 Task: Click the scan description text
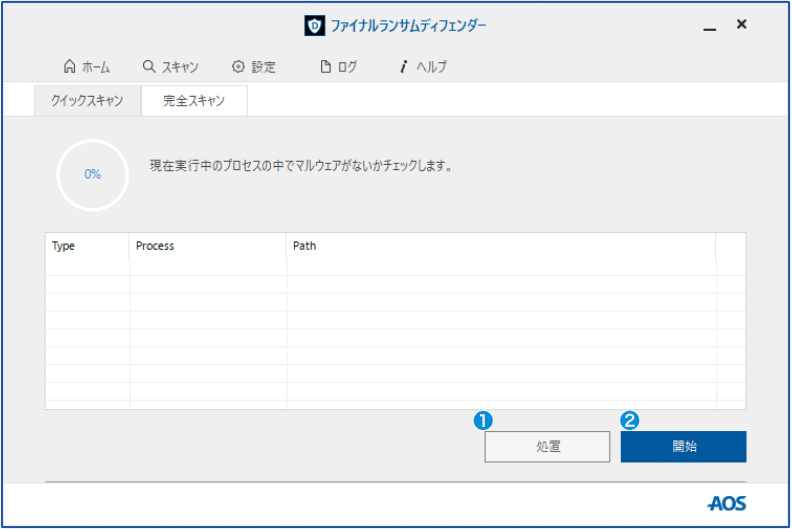(301, 166)
